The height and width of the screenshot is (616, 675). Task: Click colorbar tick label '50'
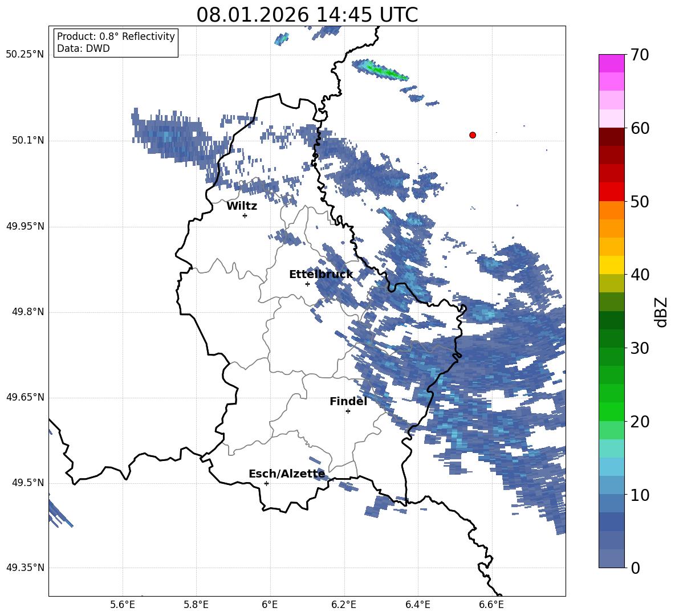click(640, 201)
